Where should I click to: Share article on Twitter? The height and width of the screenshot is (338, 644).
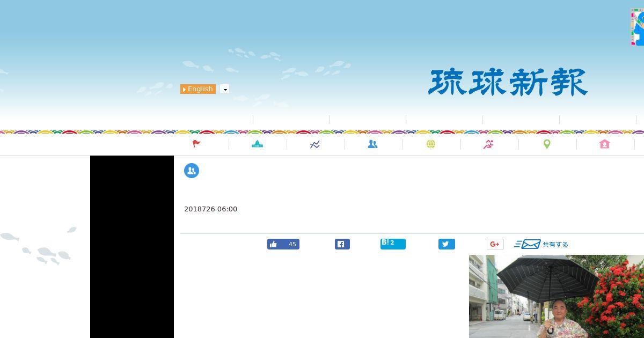coord(447,244)
